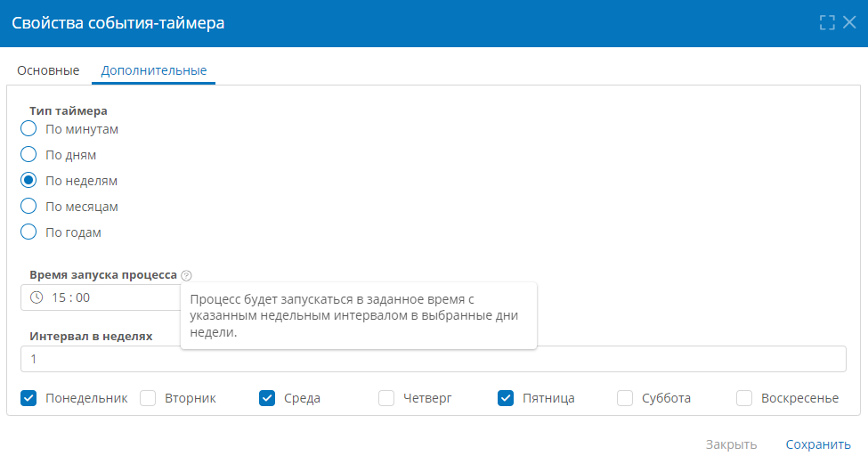
Task: Click the Интервал в неделях input field
Action: click(434, 359)
